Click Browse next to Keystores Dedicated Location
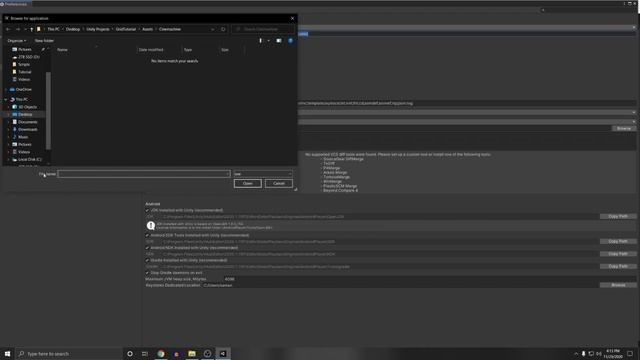This screenshot has width=640, height=360. pos(618,285)
